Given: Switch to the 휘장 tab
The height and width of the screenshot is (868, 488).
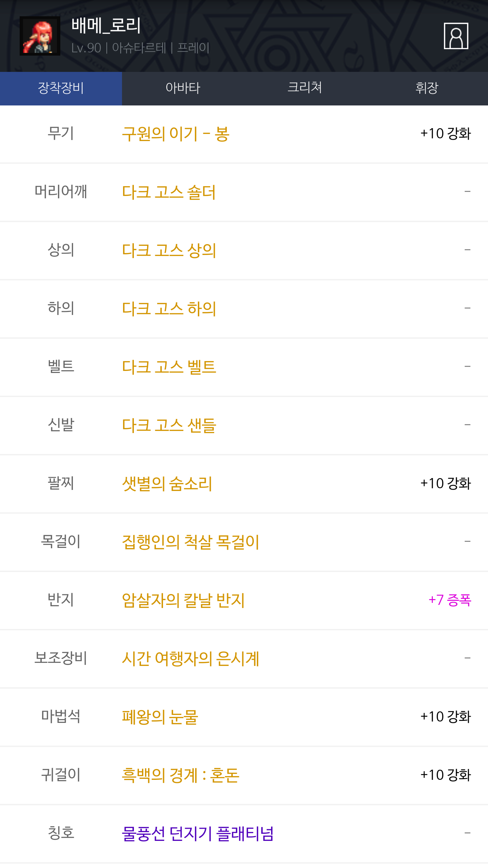Looking at the screenshot, I should [x=427, y=88].
